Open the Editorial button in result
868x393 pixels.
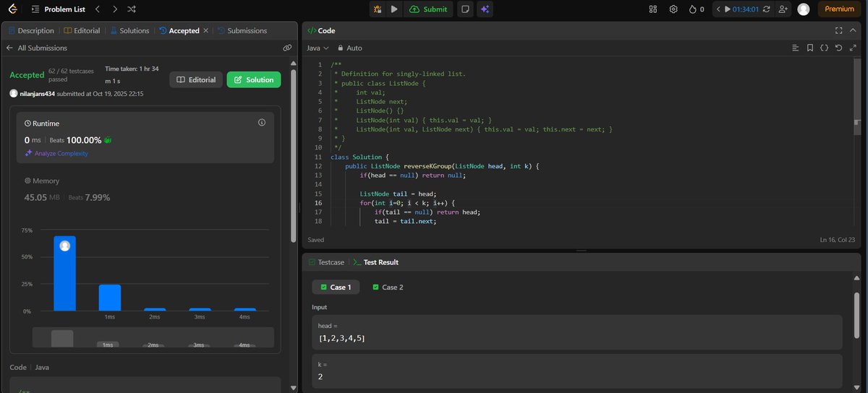click(x=196, y=79)
